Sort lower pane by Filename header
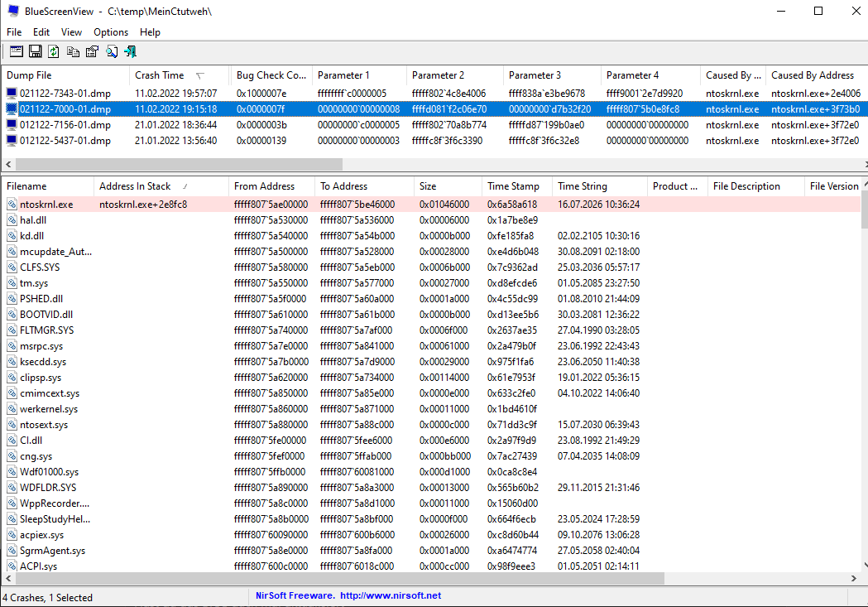The image size is (868, 607). (x=48, y=186)
